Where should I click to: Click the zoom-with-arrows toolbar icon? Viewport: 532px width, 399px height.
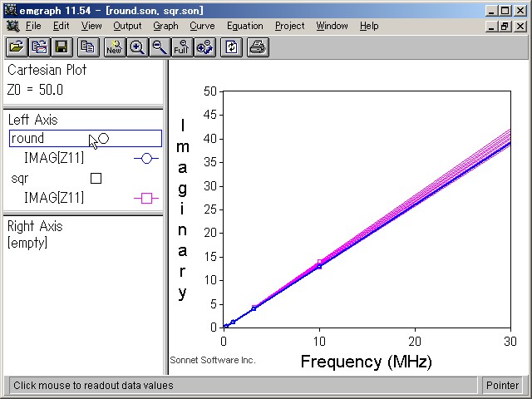pos(204,47)
